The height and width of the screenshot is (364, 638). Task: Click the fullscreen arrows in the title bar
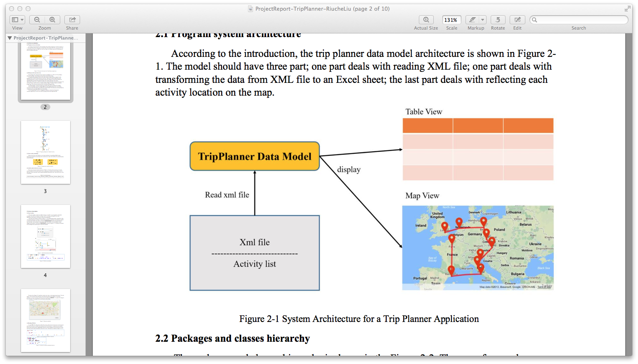[x=628, y=9]
